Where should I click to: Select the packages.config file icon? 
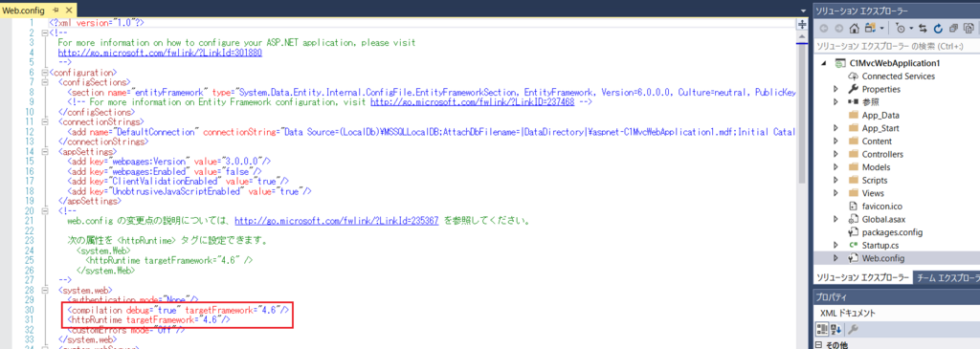tap(853, 231)
